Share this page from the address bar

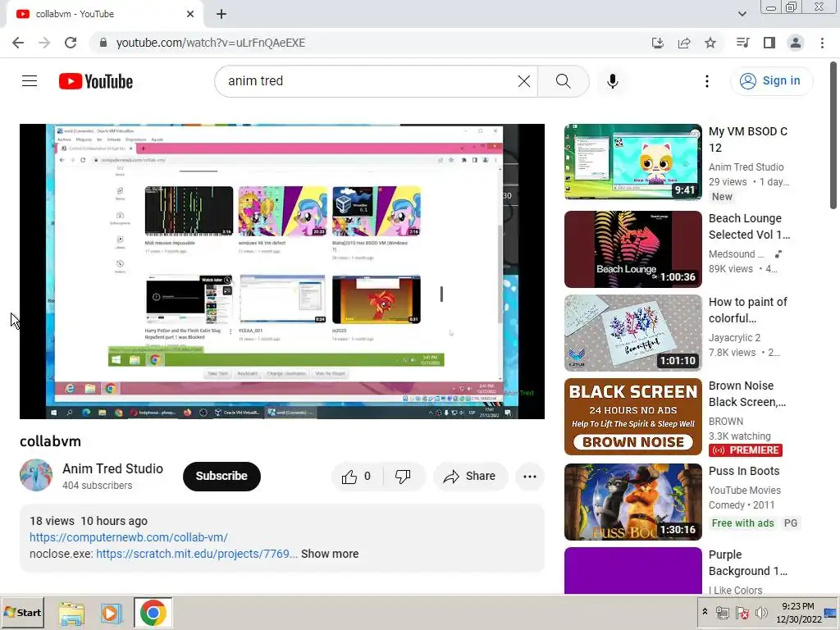point(684,43)
